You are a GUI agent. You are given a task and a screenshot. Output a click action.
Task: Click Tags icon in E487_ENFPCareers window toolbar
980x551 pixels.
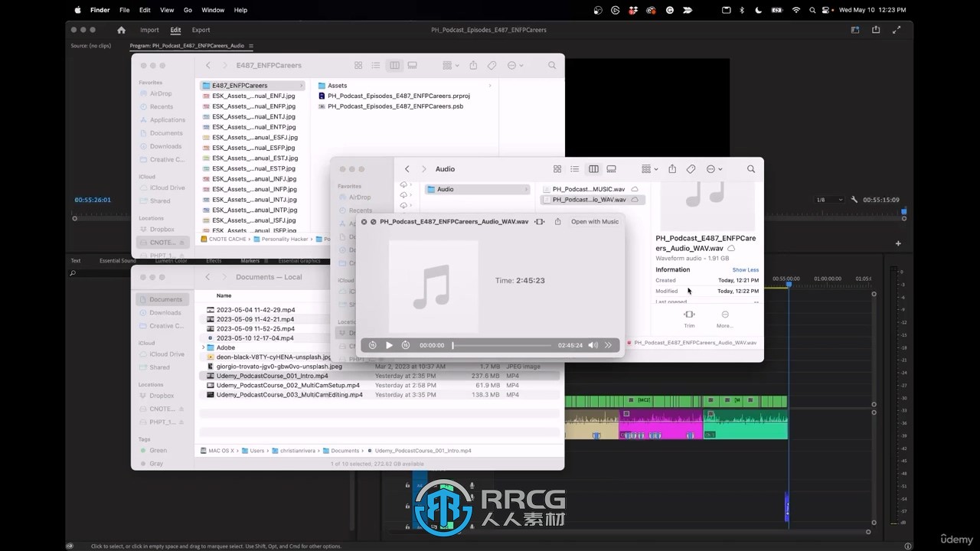492,66
